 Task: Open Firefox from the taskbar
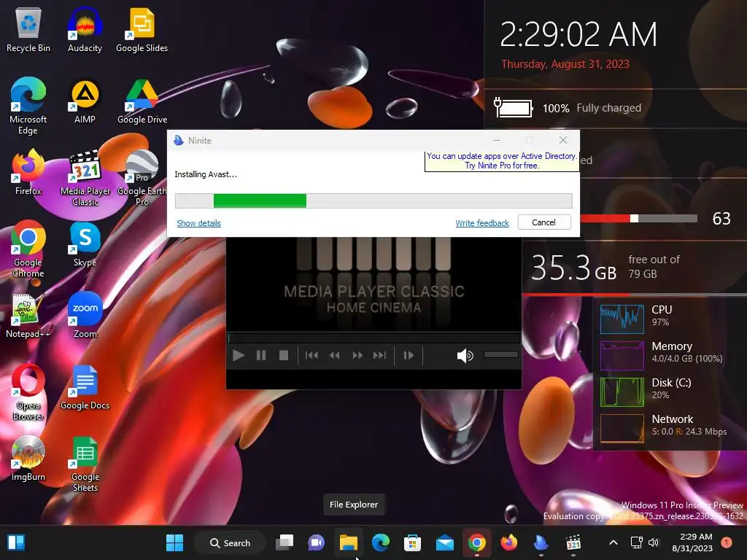508,542
